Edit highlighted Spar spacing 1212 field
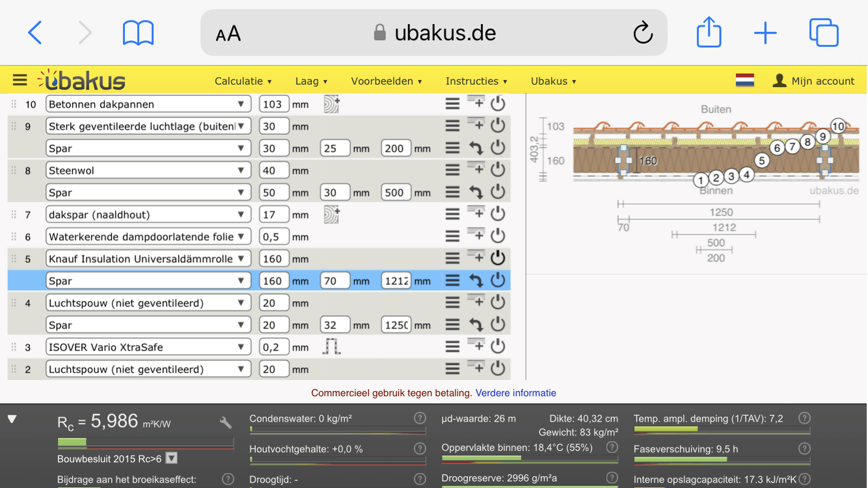The height and width of the screenshot is (488, 868). pyautogui.click(x=396, y=281)
